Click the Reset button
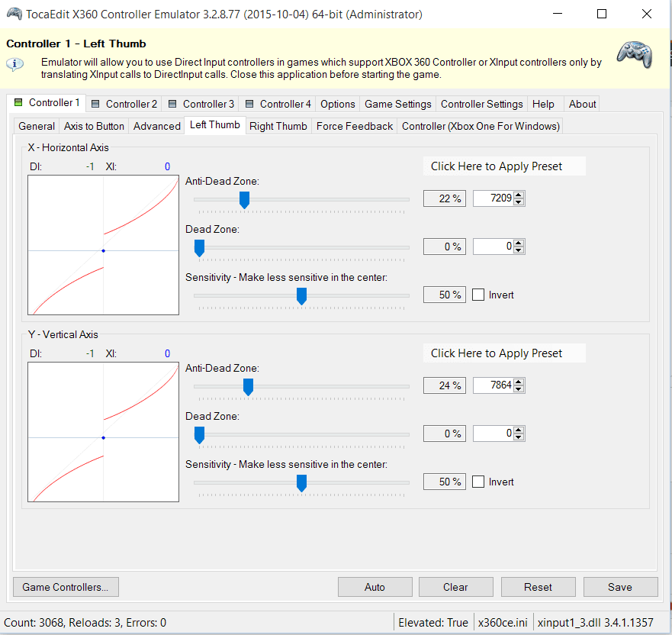Screen dimensions: 672x635 pos(539,587)
